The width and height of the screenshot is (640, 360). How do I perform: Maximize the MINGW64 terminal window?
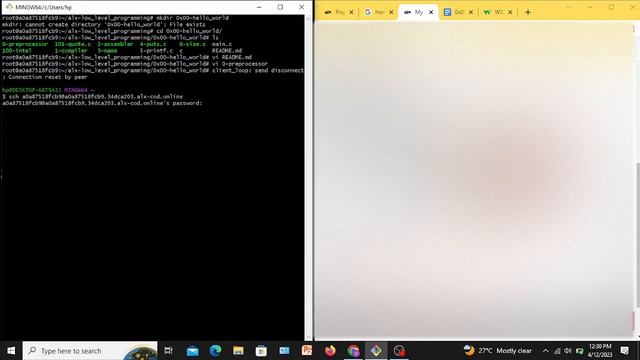(x=280, y=7)
